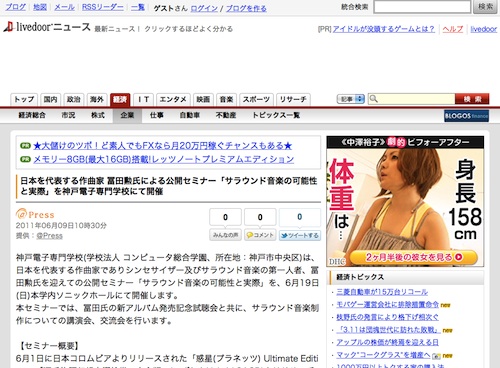Click the ツイートする button

click(x=300, y=235)
